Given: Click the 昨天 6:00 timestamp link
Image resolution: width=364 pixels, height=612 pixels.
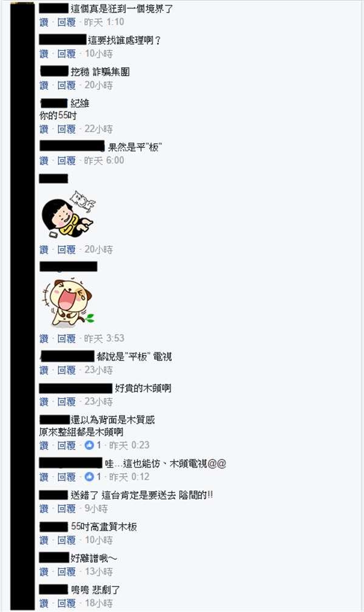Looking at the screenshot, I should (104, 160).
